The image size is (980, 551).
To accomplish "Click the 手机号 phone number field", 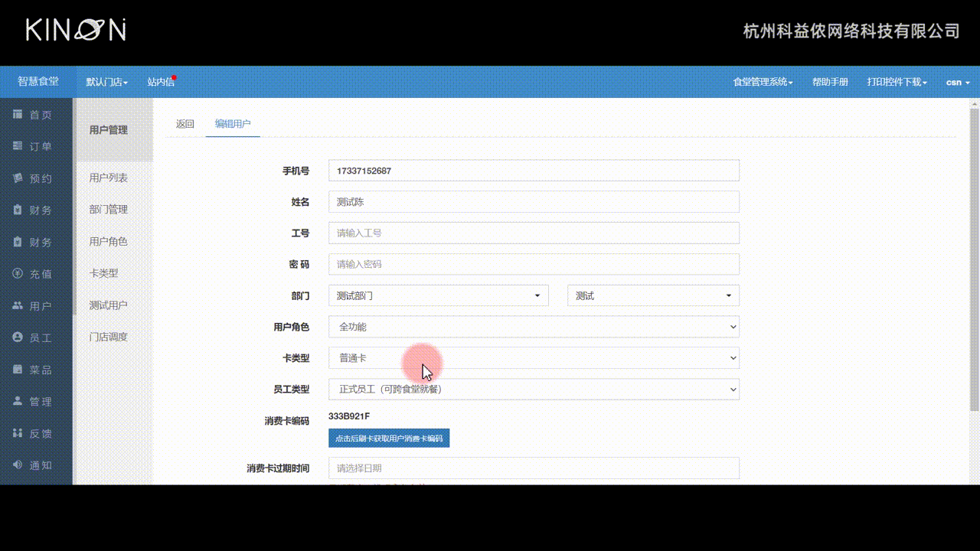I will coord(534,171).
